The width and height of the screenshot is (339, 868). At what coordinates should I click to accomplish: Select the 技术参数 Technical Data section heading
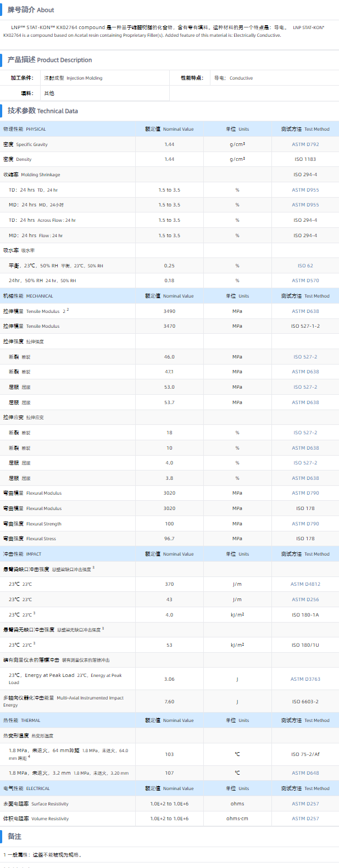43,111
